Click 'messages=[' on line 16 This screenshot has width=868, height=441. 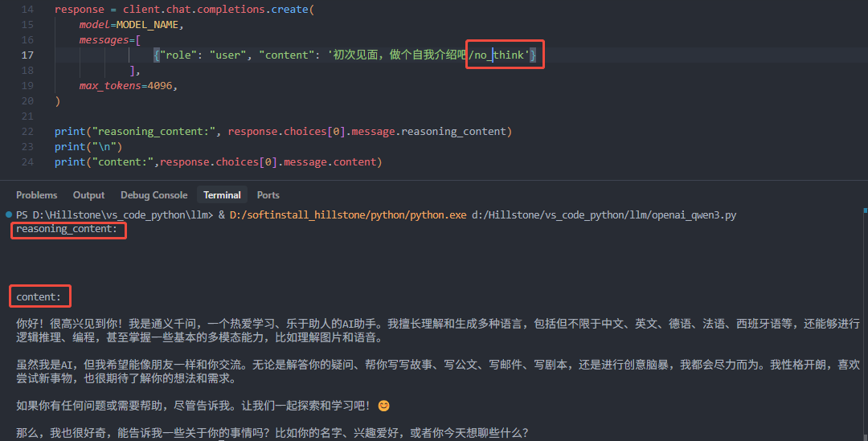coord(109,40)
